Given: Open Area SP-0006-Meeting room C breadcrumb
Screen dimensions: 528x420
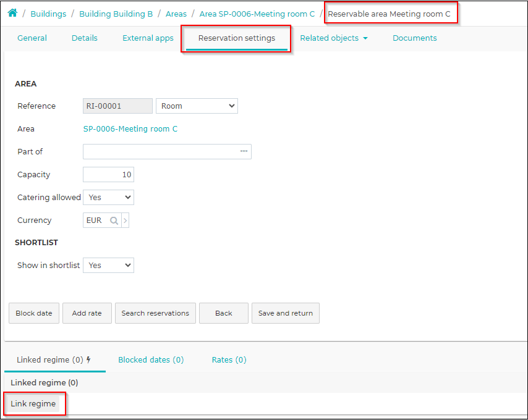Looking at the screenshot, I should [x=257, y=14].
